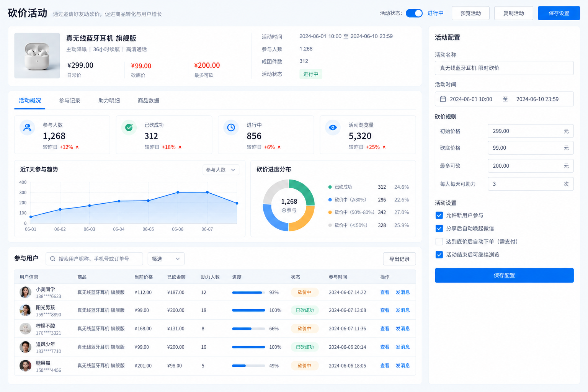Click 柠檬不酸's avatar
Screen dimensions: 588x392
click(25, 328)
